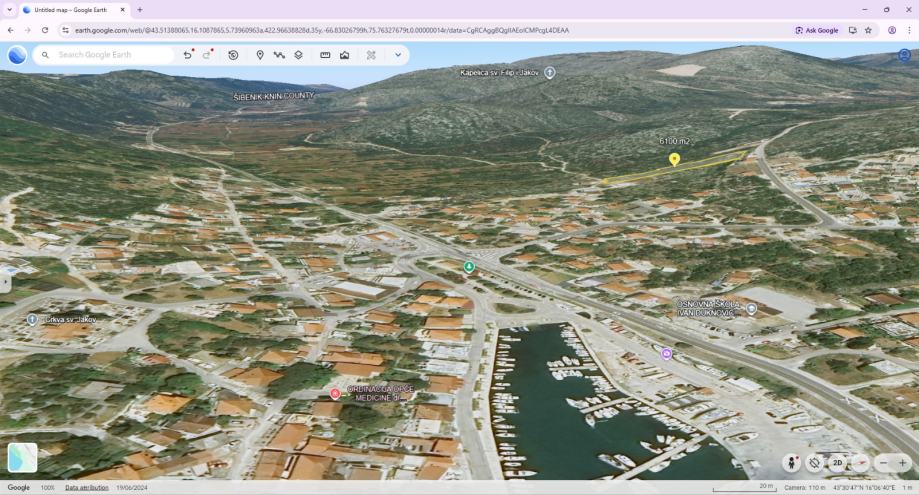Switch the view to 2D
This screenshot has width=919, height=495.
click(x=838, y=463)
